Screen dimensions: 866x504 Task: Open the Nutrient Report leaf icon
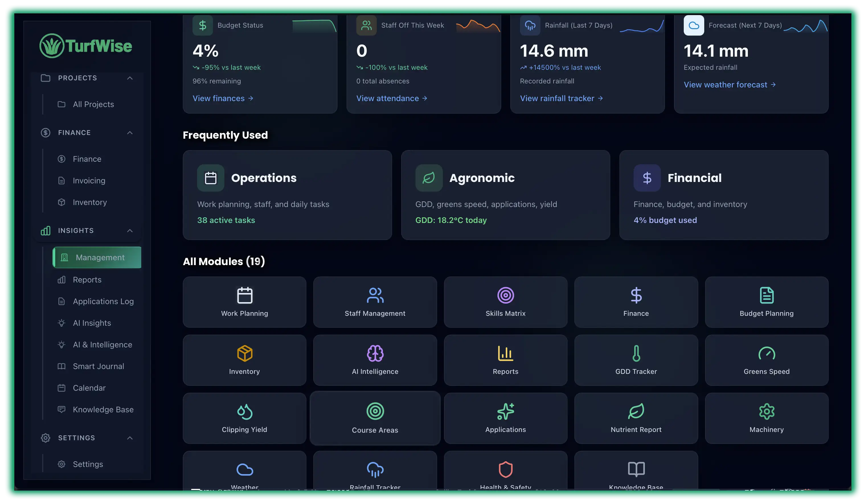click(636, 411)
